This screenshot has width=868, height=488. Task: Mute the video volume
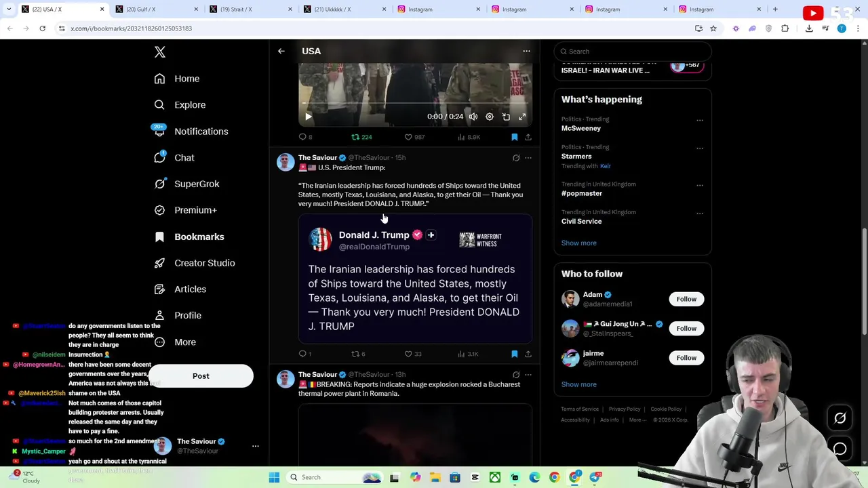[x=473, y=117]
